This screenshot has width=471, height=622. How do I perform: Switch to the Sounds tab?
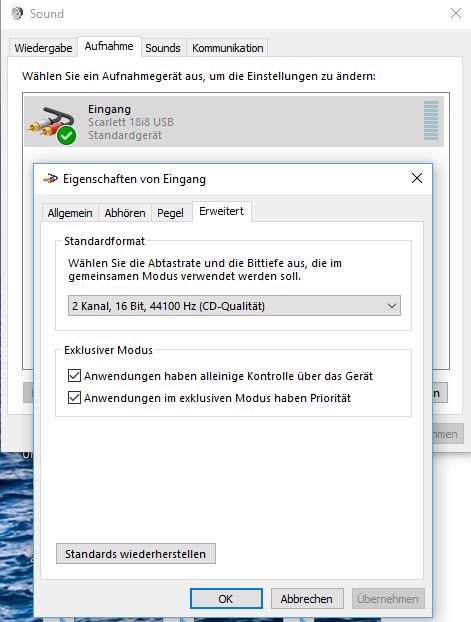pyautogui.click(x=163, y=48)
